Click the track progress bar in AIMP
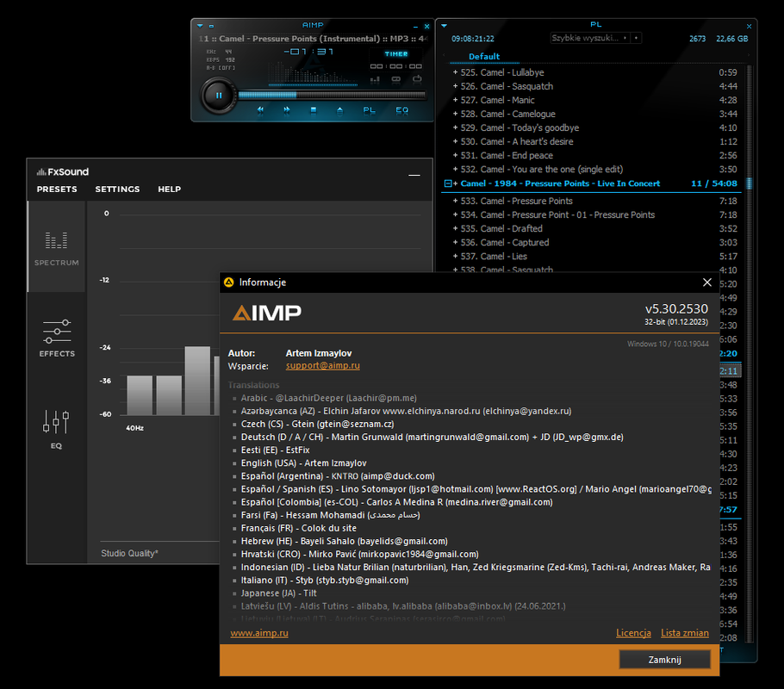This screenshot has height=689, width=784. tap(332, 95)
